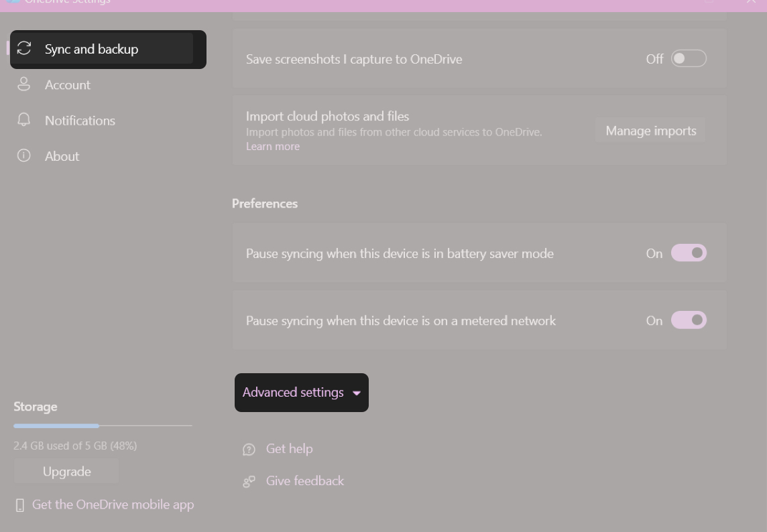
Task: Click the Upgrade storage button
Action: 66,471
